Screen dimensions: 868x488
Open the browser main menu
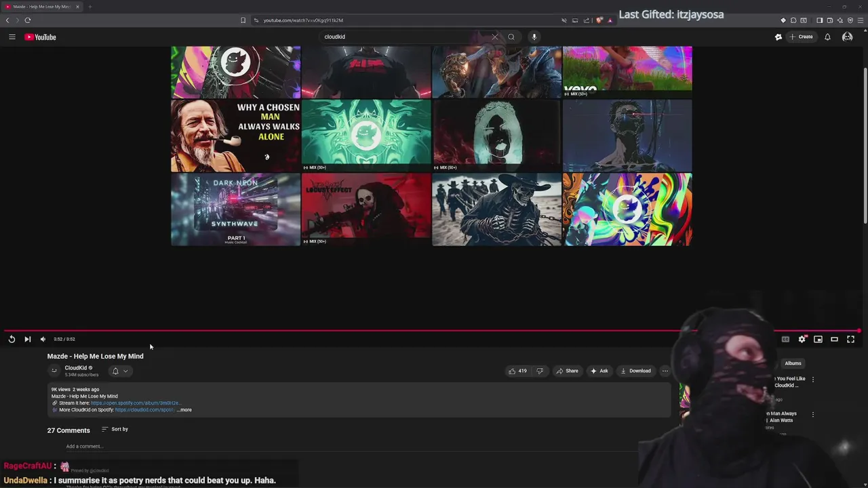(x=861, y=20)
